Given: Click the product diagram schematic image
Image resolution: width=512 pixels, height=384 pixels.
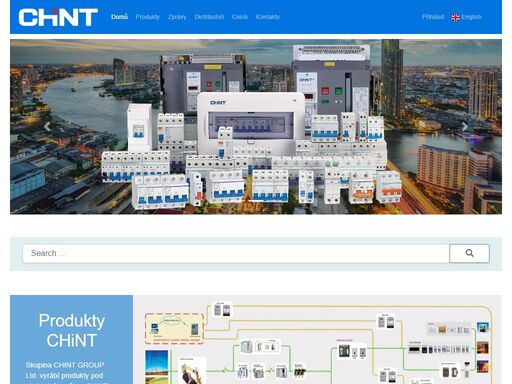Looking at the screenshot, I should (x=317, y=339).
